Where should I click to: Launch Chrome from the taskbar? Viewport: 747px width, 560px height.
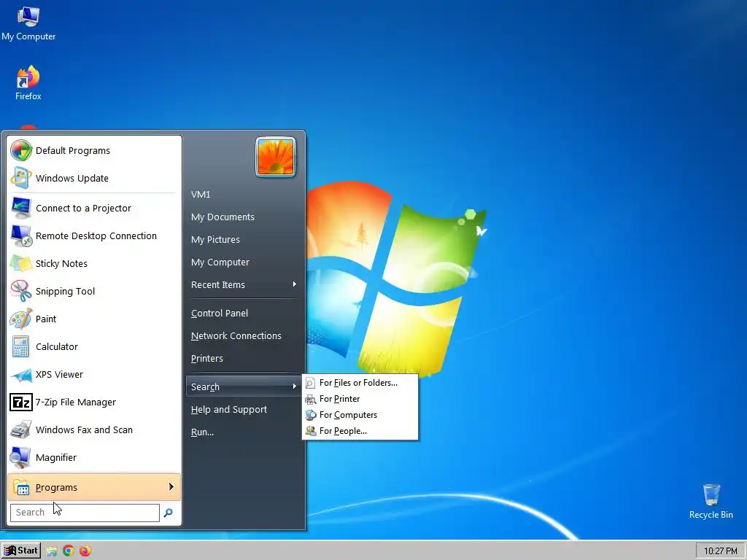click(69, 551)
